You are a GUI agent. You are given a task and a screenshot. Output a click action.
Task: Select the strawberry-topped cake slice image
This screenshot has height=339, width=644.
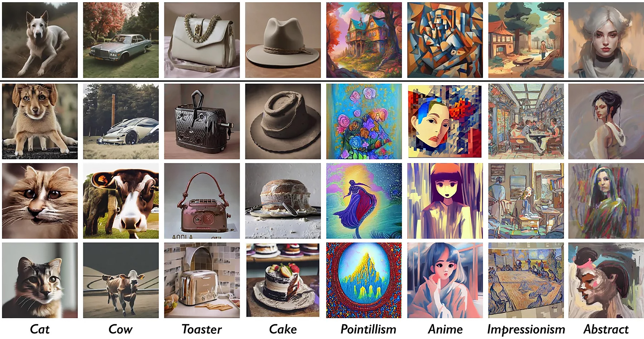pos(283,280)
